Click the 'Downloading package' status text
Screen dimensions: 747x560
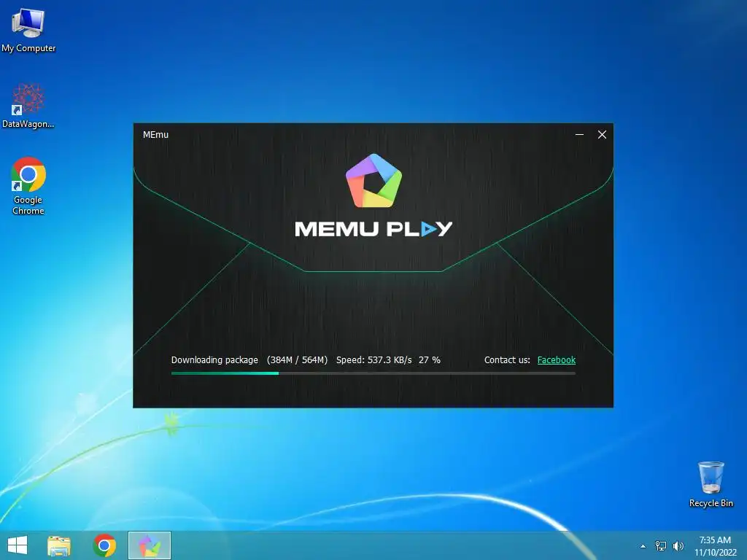pyautogui.click(x=215, y=360)
